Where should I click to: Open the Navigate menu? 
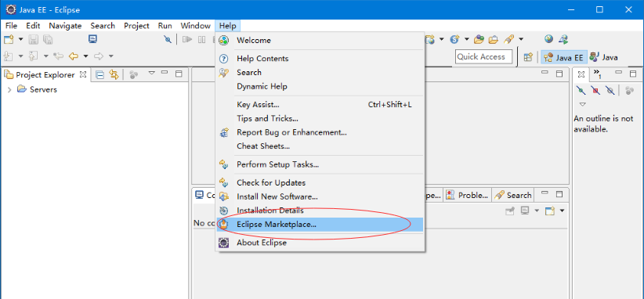point(65,25)
